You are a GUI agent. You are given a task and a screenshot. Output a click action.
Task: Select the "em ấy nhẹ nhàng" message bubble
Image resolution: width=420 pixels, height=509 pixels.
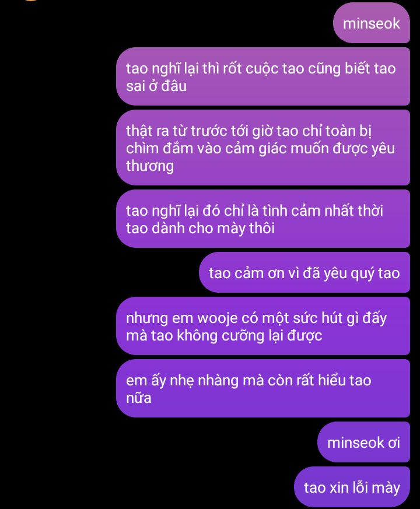tap(262, 388)
